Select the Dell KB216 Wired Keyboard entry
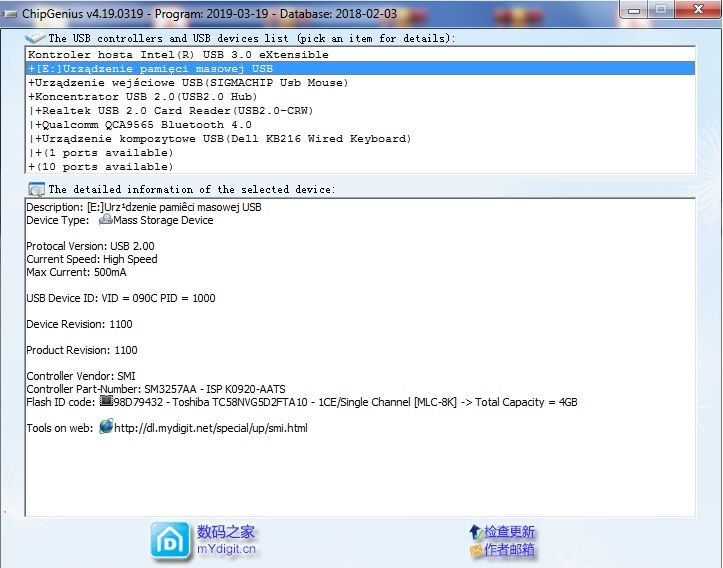Screen dimensions: 723x568 click(360, 139)
